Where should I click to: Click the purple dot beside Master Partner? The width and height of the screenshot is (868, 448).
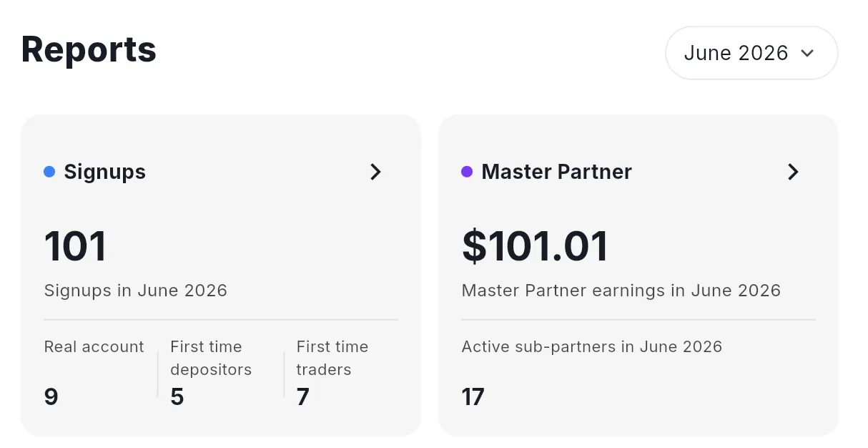467,172
